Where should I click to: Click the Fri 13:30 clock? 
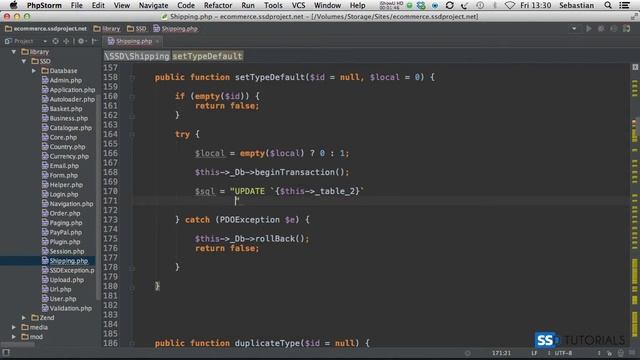[536, 5]
